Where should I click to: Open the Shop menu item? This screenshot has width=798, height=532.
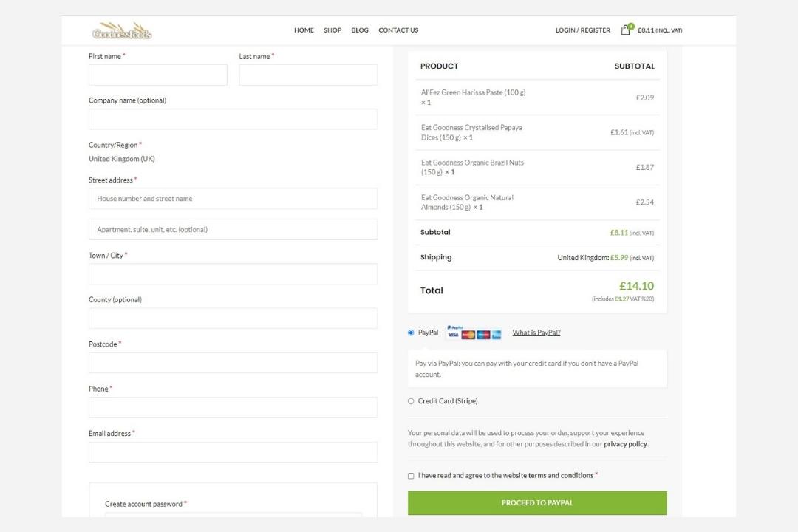point(332,30)
